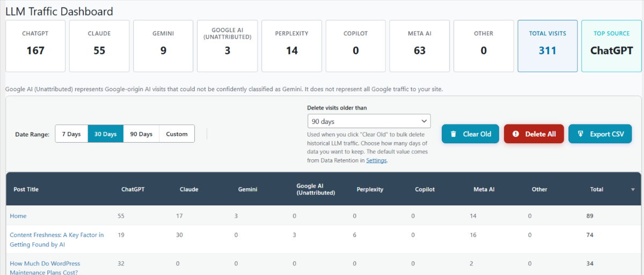Select the 30 Days date range
The width and height of the screenshot is (644, 275).
(106, 134)
